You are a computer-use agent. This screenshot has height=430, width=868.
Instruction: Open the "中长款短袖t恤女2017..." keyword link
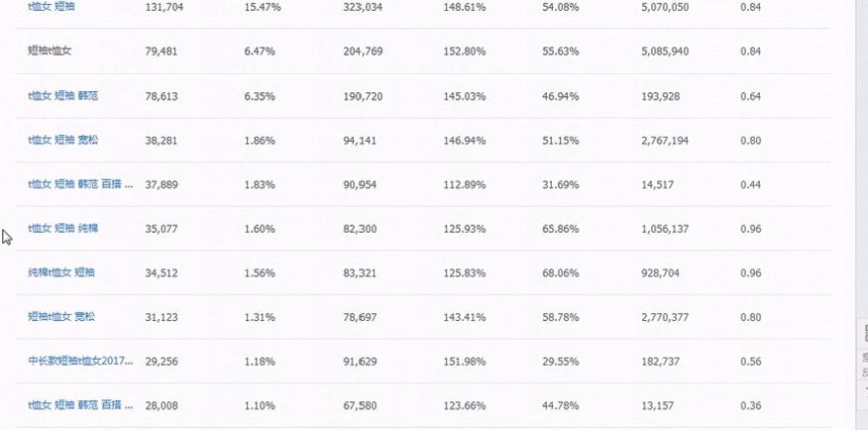click(80, 362)
